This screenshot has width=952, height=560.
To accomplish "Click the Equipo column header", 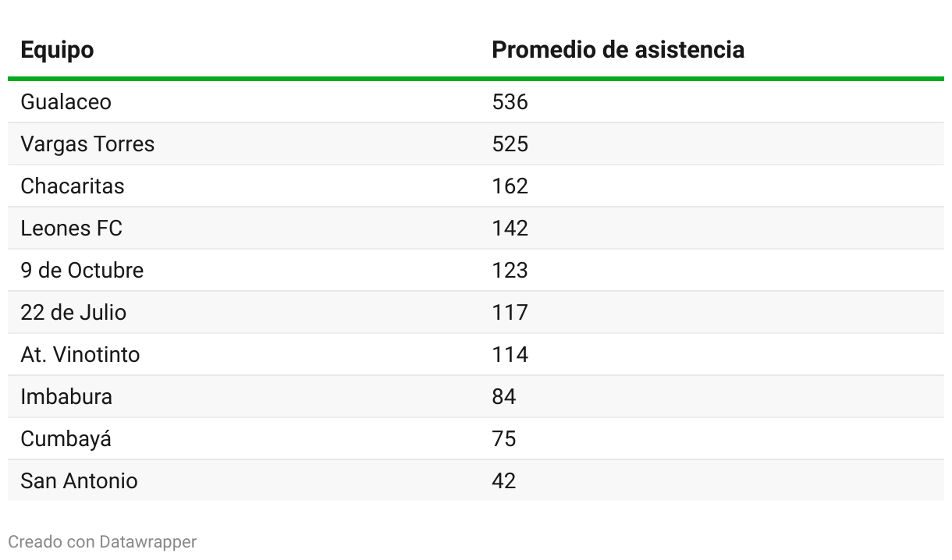I will (x=57, y=51).
